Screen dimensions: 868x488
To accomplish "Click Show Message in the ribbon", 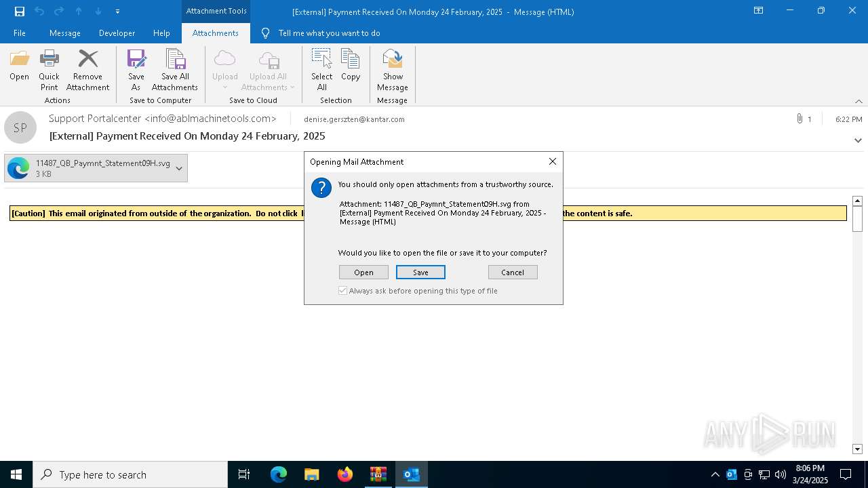I will (x=393, y=70).
